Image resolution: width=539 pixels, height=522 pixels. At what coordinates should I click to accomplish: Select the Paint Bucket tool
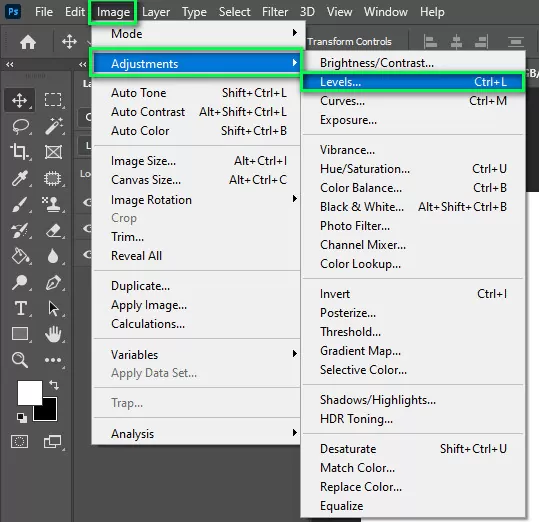click(20, 256)
